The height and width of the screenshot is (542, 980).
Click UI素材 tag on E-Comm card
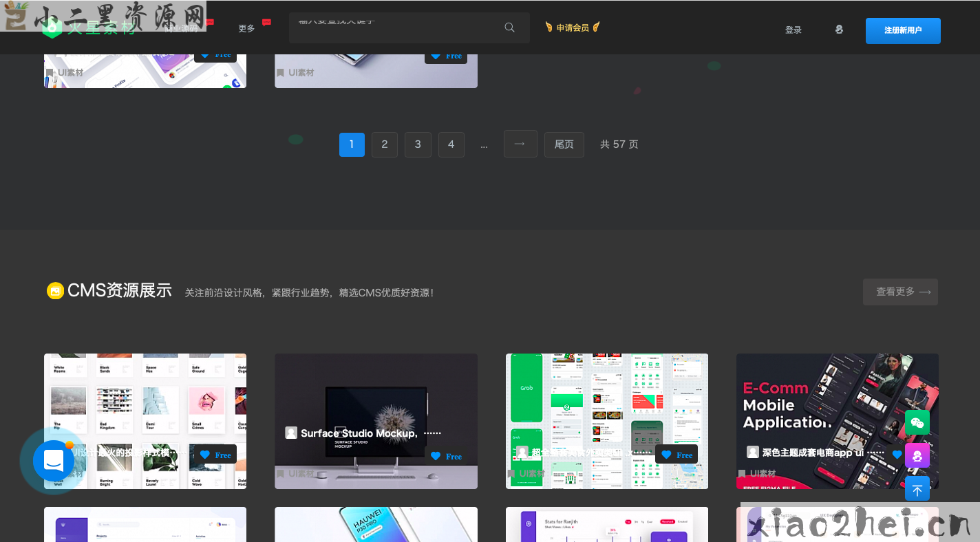(x=763, y=474)
